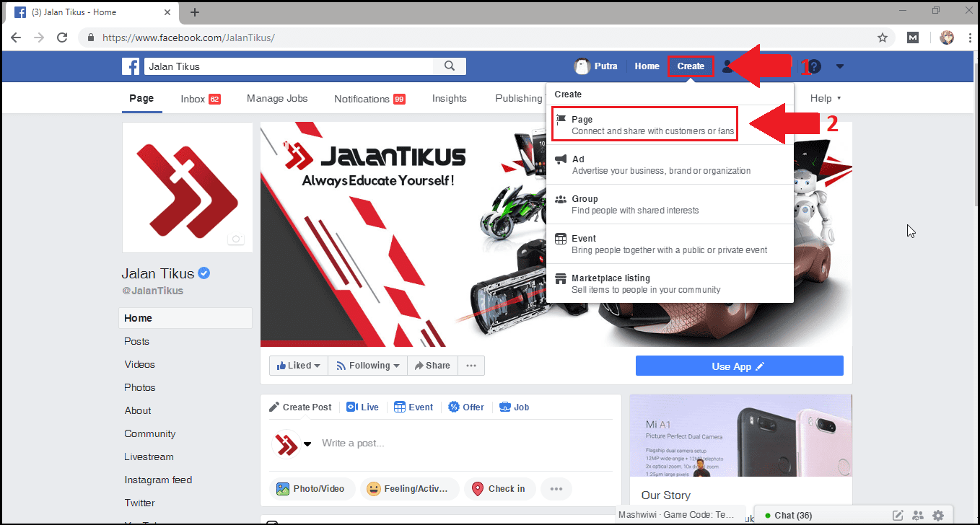Open the Publishing tab
Image resolution: width=980 pixels, height=525 pixels.
point(518,99)
